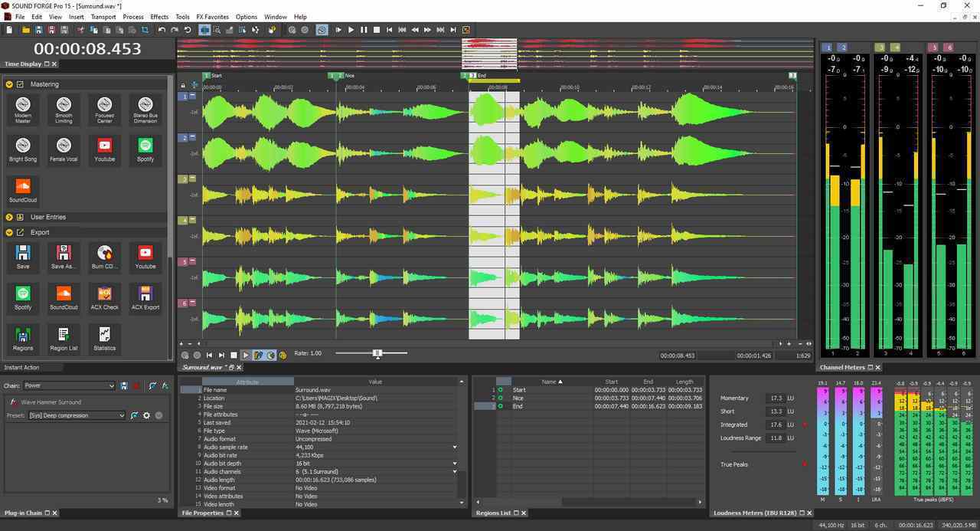This screenshot has width=980, height=531.
Task: Open the Audio bit depth dropdown
Action: point(454,464)
